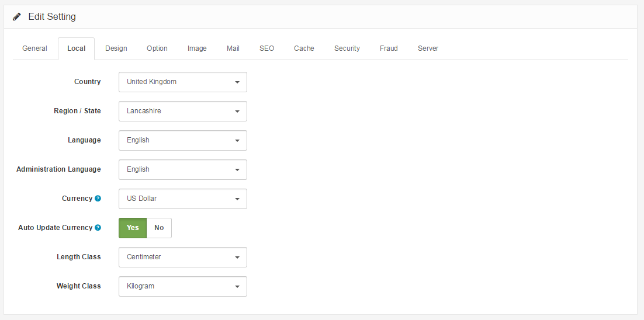Click the pencil icon beside Edit Setting
This screenshot has height=320, width=644.
pyautogui.click(x=16, y=17)
